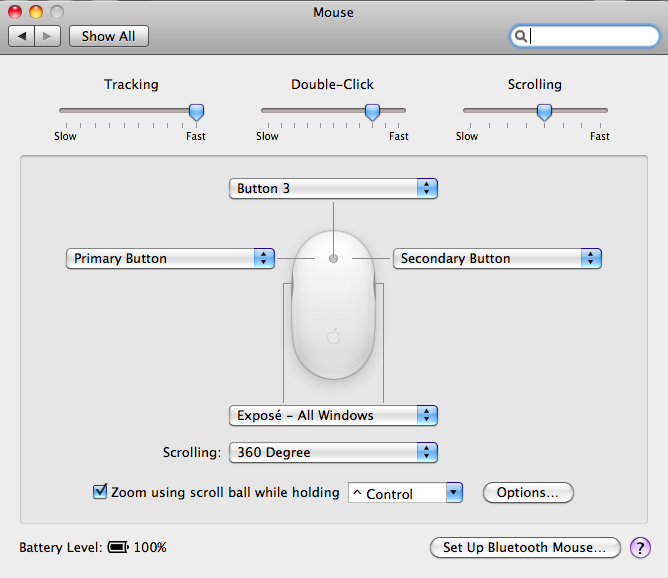Image resolution: width=668 pixels, height=578 pixels.
Task: Click the Apple logo on the mouse image
Action: pyautogui.click(x=334, y=336)
